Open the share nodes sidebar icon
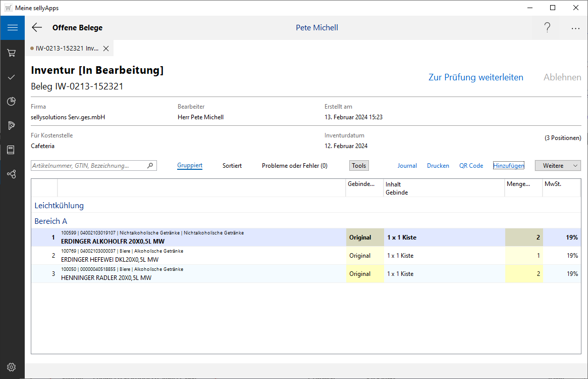588x379 pixels. (12, 174)
